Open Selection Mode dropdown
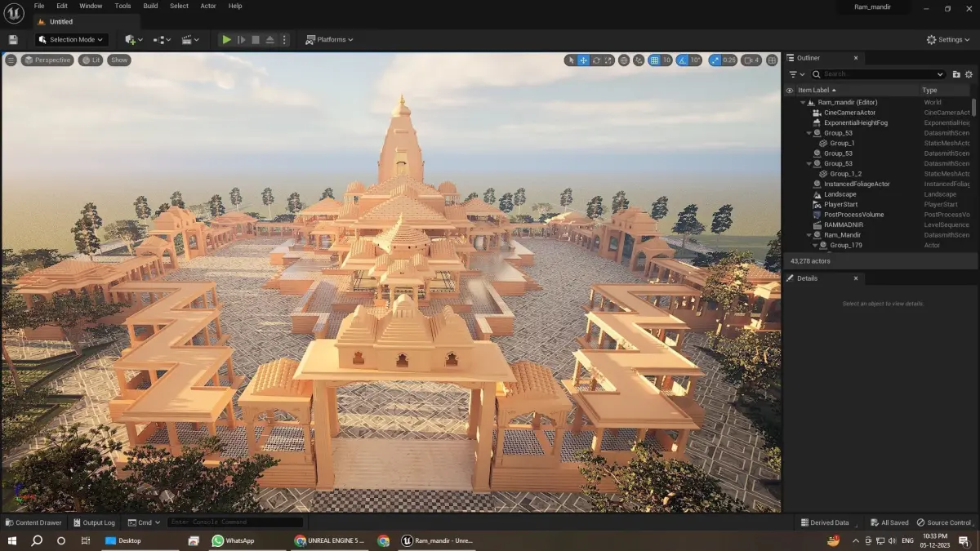 [71, 39]
